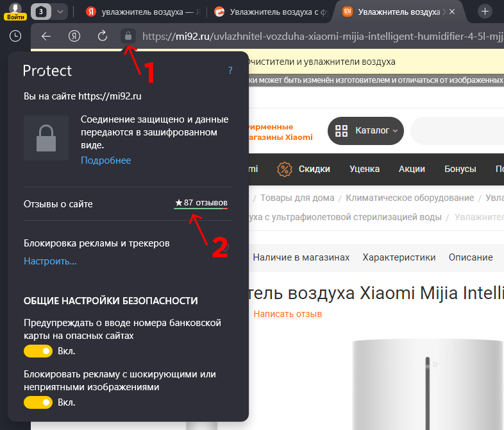The width and height of the screenshot is (504, 430).
Task: Go back with the left arrow
Action: (46, 36)
